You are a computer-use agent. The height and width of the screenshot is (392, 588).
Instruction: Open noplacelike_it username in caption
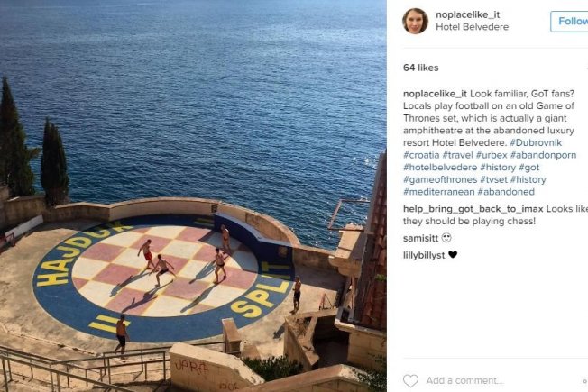[435, 94]
